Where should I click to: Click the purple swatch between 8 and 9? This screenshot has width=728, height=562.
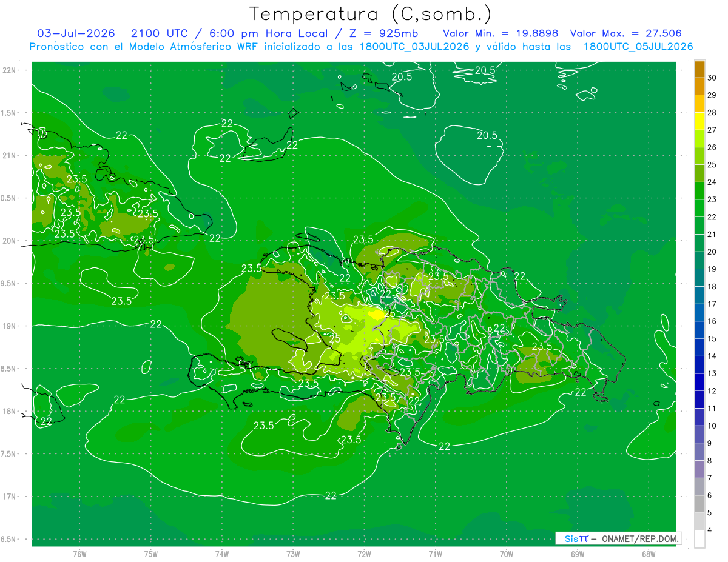click(699, 452)
